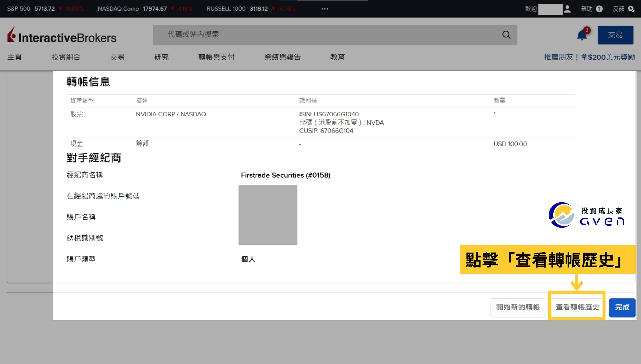Click the NASDAQ Comp ticker value
Screen dimensions: 641x364
pos(155,9)
